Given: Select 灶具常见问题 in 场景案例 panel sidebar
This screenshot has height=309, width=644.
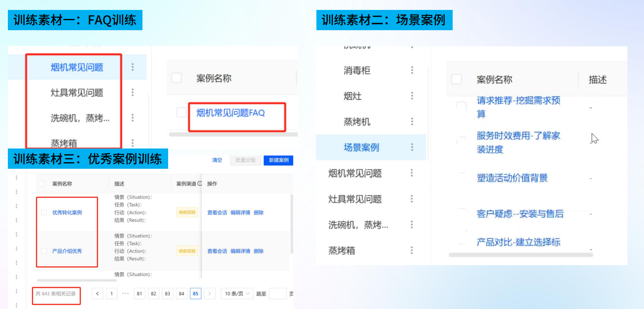Looking at the screenshot, I should click(355, 199).
